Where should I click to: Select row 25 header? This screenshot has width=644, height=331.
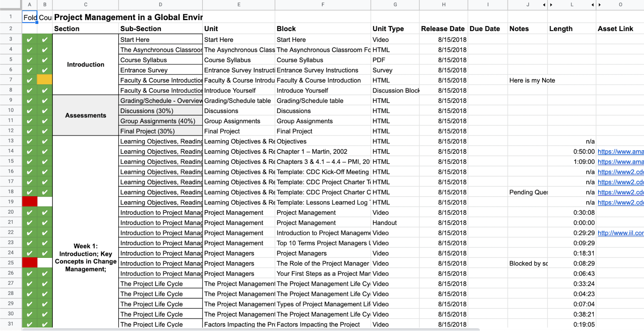click(11, 263)
